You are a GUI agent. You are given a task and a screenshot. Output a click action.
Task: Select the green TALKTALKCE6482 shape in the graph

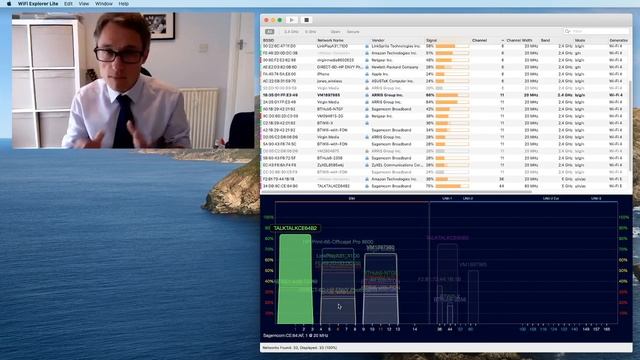295,279
